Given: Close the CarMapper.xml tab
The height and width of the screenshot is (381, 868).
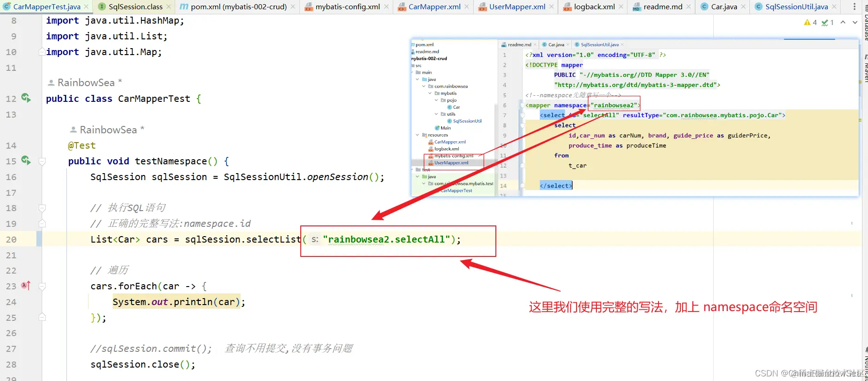Looking at the screenshot, I should click(467, 6).
